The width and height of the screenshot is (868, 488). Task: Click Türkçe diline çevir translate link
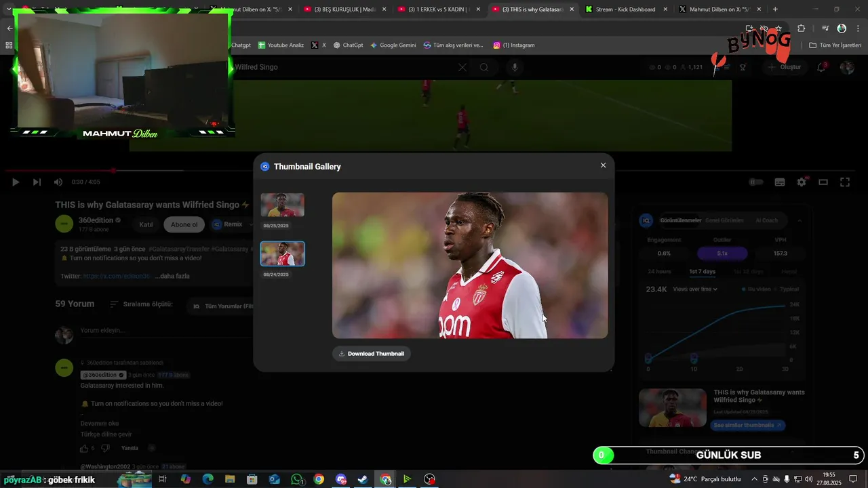coord(106,434)
